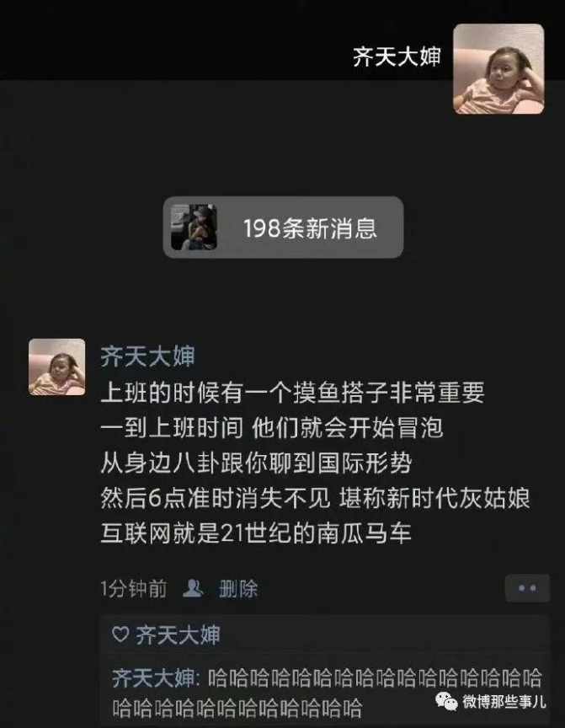Click the visibility people icon beside 1分钟前

click(193, 588)
